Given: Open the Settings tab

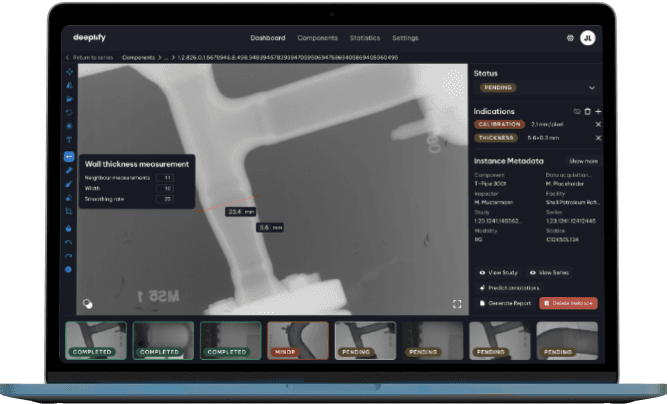Looking at the screenshot, I should [x=405, y=38].
